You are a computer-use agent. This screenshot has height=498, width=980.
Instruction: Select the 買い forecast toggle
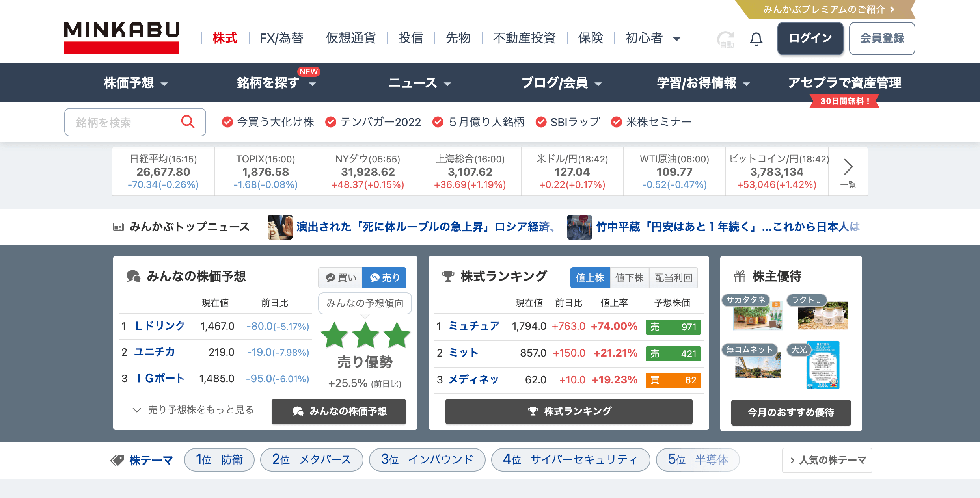pyautogui.click(x=341, y=278)
